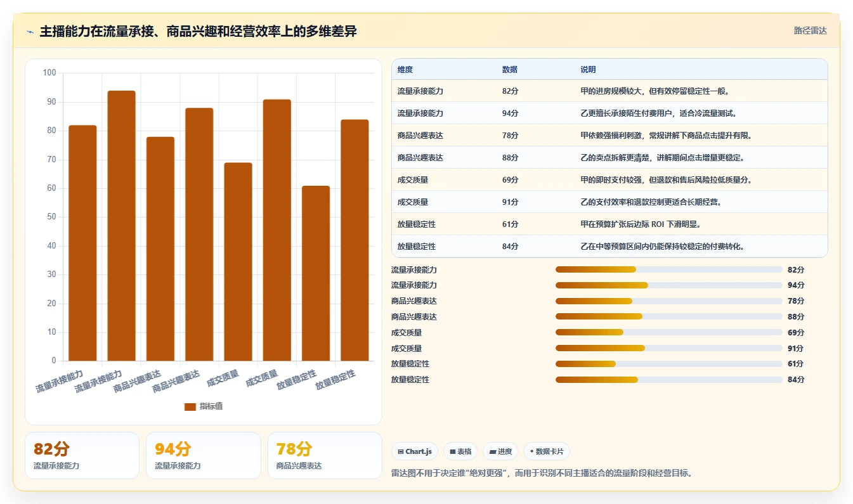Click the 成交质量 chart bar reaching about 91

[x=277, y=230]
